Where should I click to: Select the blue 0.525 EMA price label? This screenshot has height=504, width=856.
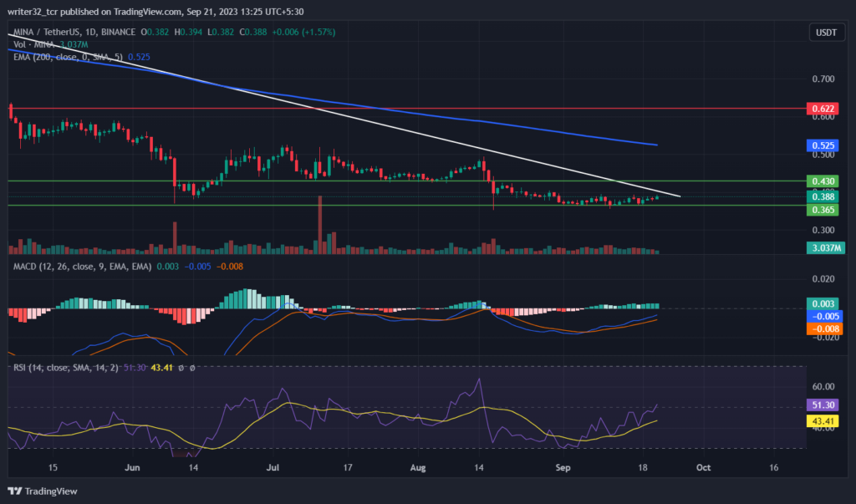coord(823,145)
